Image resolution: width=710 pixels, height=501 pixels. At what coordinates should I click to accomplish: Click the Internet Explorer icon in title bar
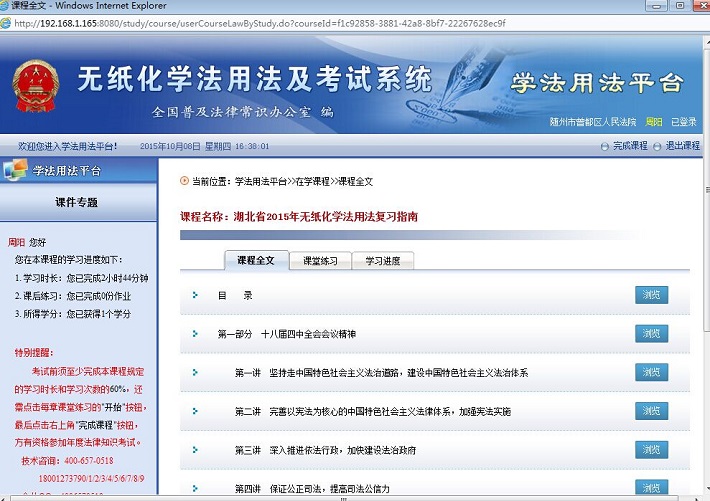9,8
